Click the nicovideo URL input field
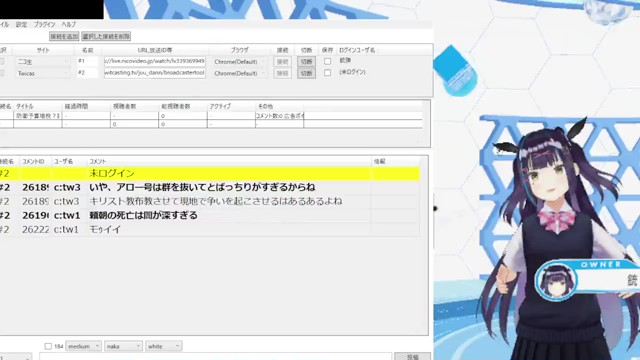 [x=155, y=61]
